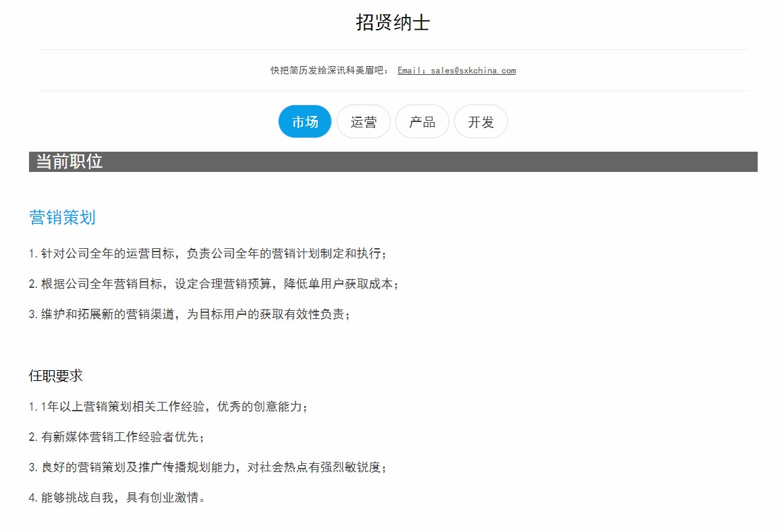
Task: Click the divider line below page title
Action: (x=393, y=49)
